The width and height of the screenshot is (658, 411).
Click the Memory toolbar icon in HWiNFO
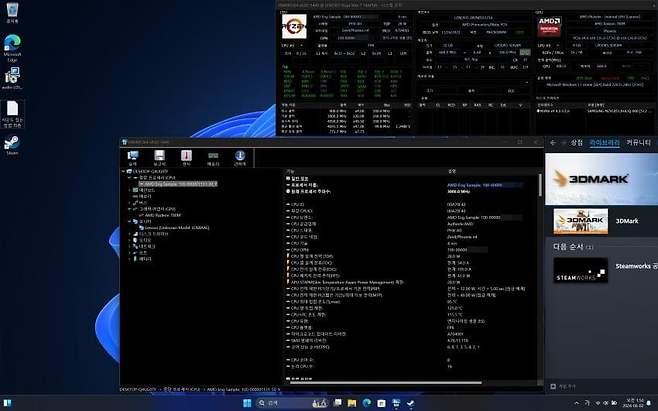tap(212, 156)
